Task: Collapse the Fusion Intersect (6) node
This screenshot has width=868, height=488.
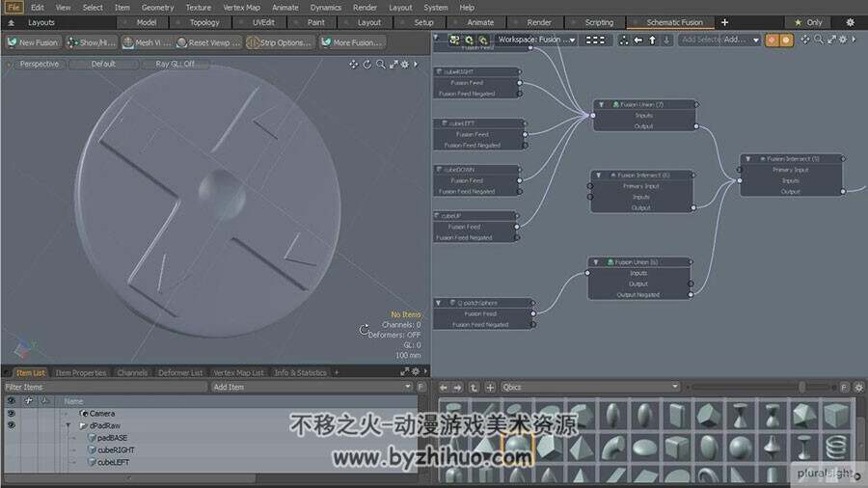Action: pyautogui.click(x=598, y=175)
